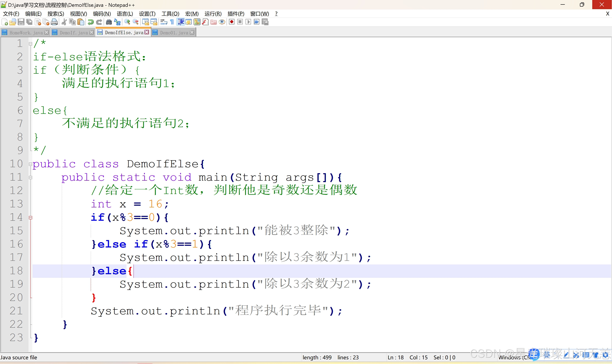Screen dimensions: 612x364
Task: Start macro recording with the red dot icon
Action: coord(231,22)
